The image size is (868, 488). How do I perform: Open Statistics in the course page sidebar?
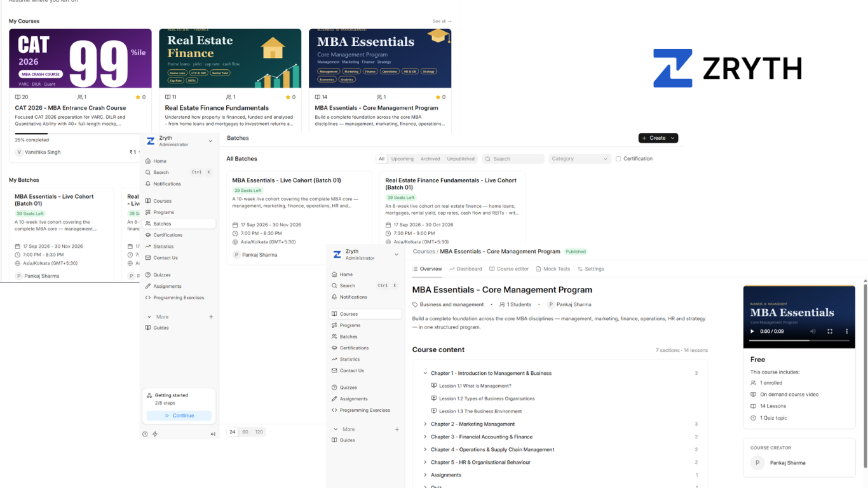(349, 360)
